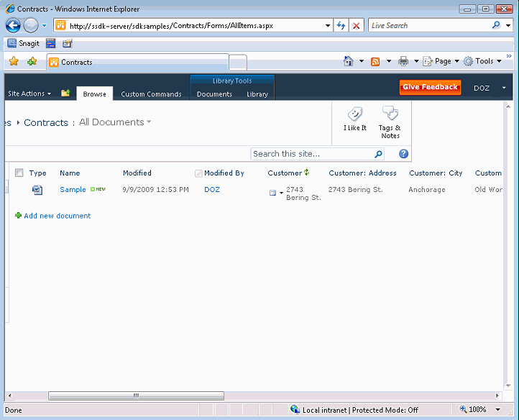Click the browser Back arrow button
The image size is (519, 420).
13,25
